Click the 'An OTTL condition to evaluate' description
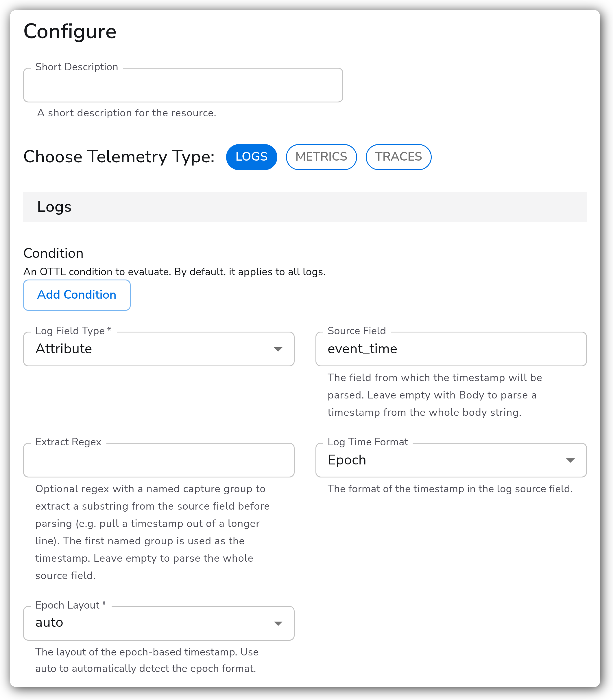The image size is (613, 700). point(174,272)
